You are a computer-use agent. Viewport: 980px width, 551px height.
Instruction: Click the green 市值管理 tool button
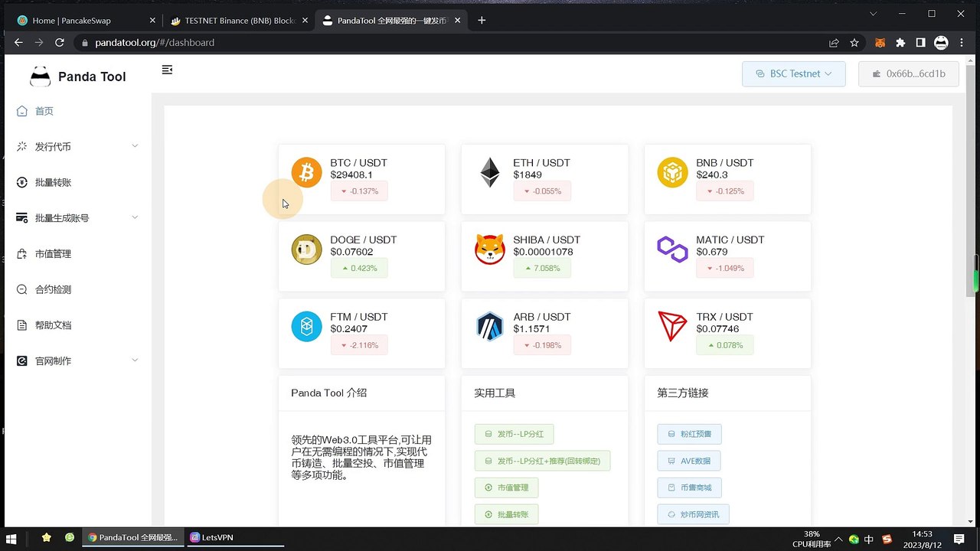tap(506, 487)
